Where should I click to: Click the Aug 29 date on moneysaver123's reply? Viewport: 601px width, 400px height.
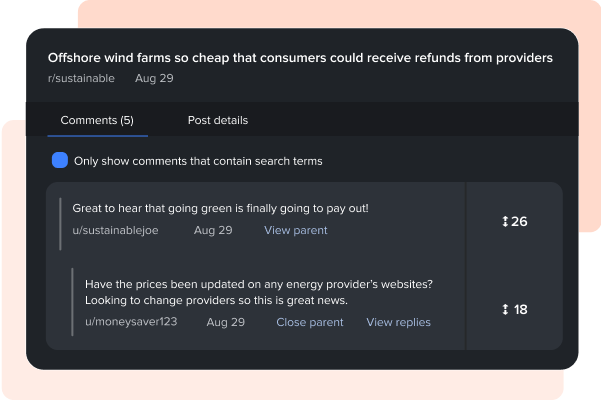click(x=225, y=322)
